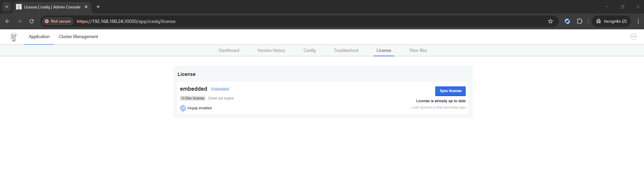Click the Not secure site info badge
This screenshot has width=644, height=173.
click(58, 21)
